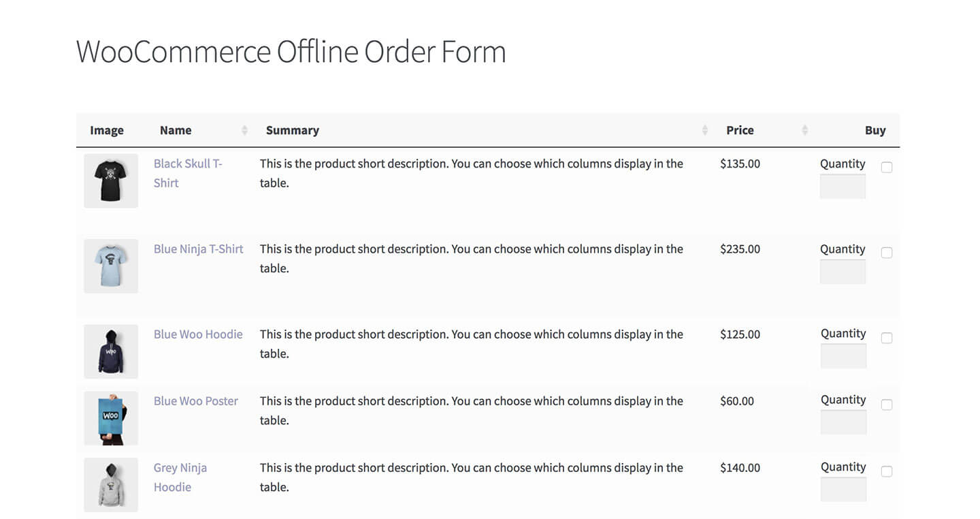Screen dimensions: 980x519
Task: View the Black Skull T-Shirt image
Action: [x=110, y=180]
